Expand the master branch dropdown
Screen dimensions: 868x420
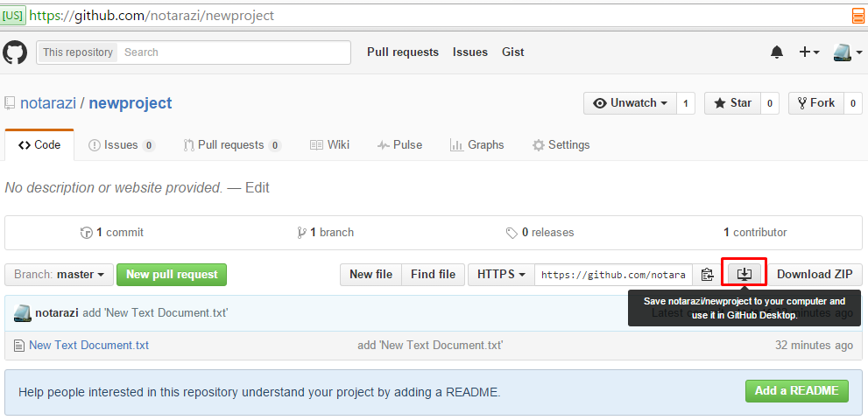coord(59,275)
